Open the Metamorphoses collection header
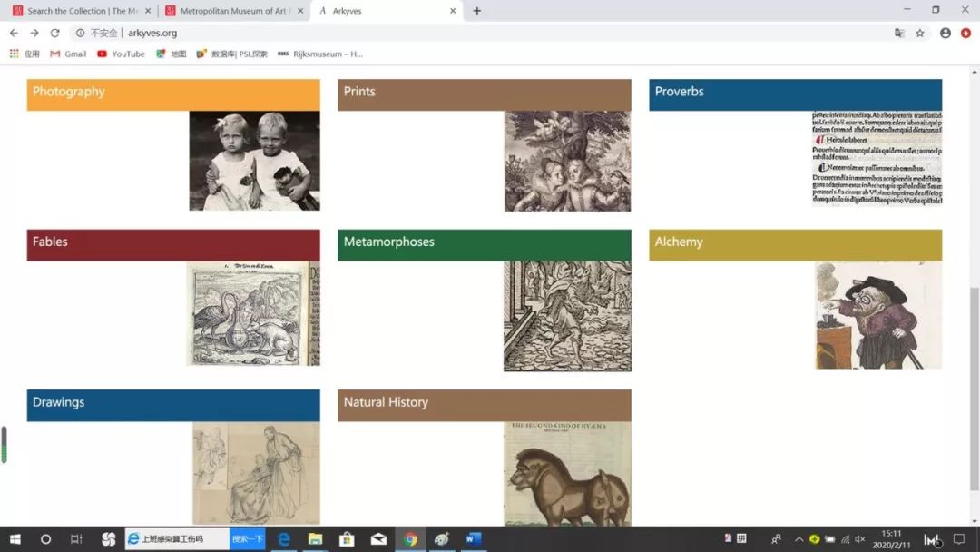The height and width of the screenshot is (552, 980). point(485,244)
